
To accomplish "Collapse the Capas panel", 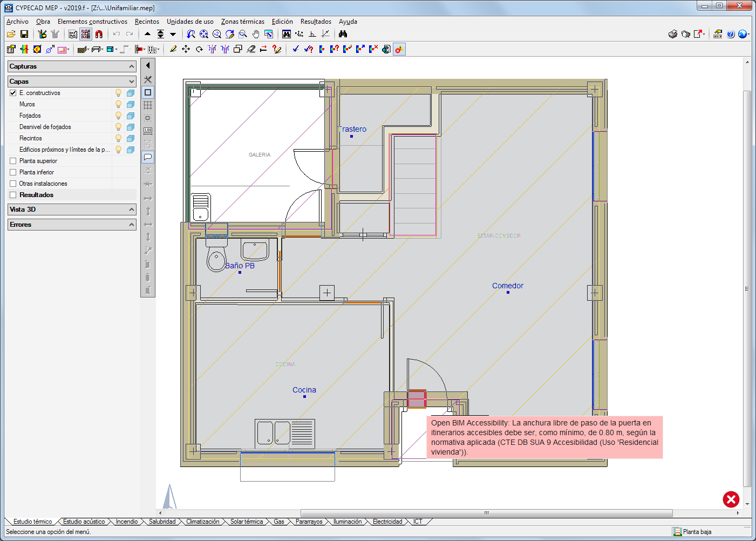I will (x=72, y=82).
